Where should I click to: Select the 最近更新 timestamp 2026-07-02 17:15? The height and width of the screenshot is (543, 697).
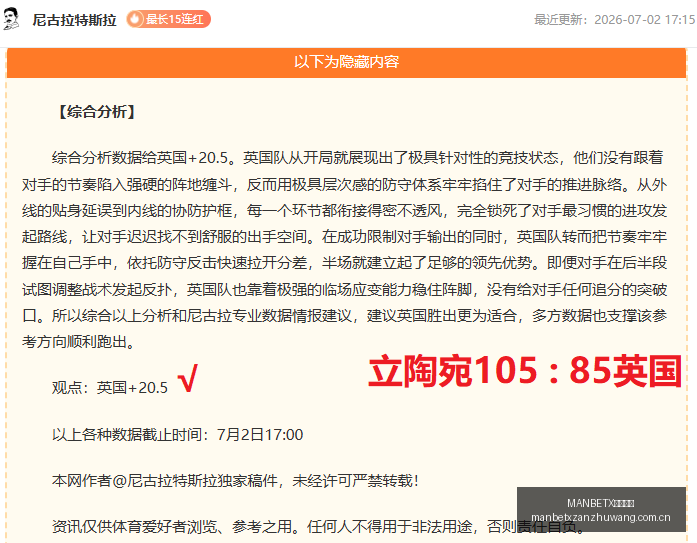coord(615,20)
